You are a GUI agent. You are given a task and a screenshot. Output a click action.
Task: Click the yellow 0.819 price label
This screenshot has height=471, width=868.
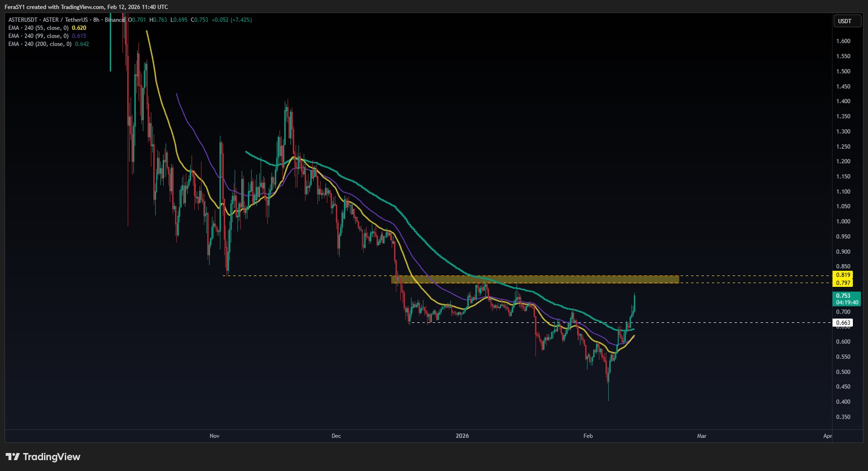[x=843, y=275]
